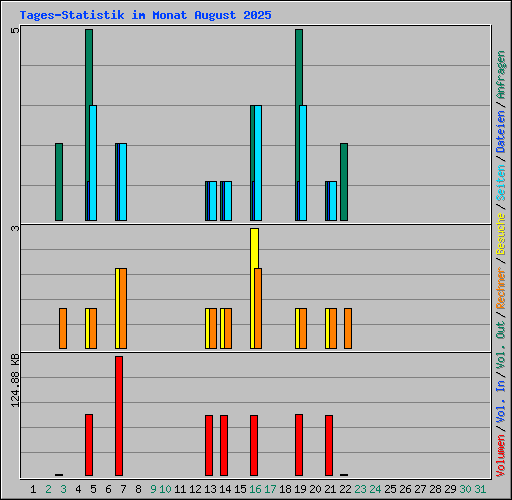Click the cyan Seiten bar for day 14
The height and width of the screenshot is (500, 512).
pyautogui.click(x=228, y=201)
